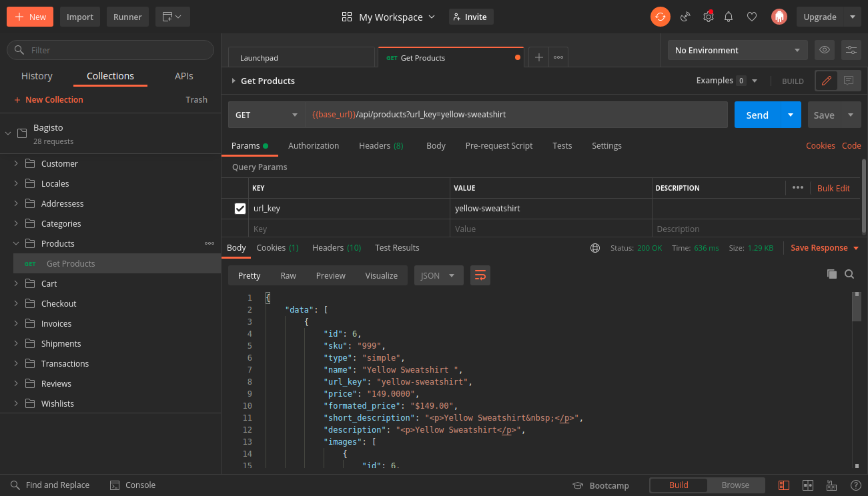
Task: Toggle the sidebar layout icon
Action: coord(784,485)
